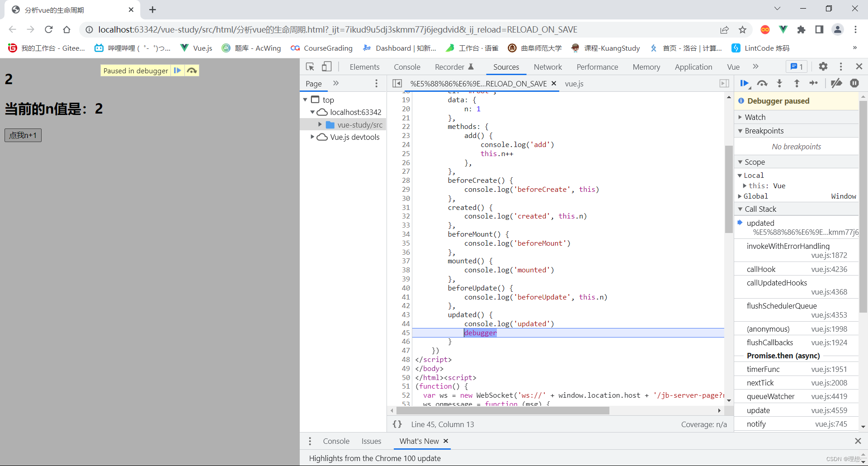The width and height of the screenshot is (868, 466).
Task: Step over from the page overlay
Action: point(192,71)
